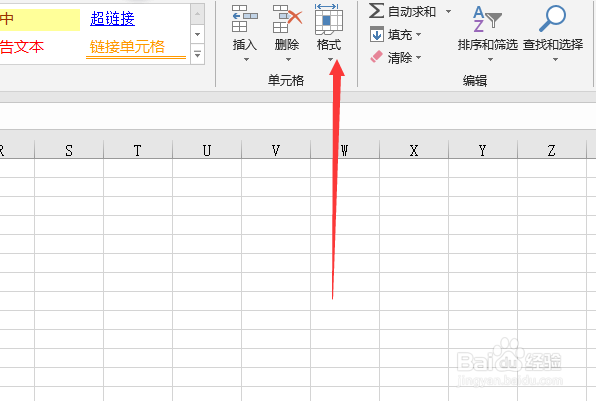The height and width of the screenshot is (401, 596).
Task: Expand the cell styles gallery more button
Action: tap(197, 55)
